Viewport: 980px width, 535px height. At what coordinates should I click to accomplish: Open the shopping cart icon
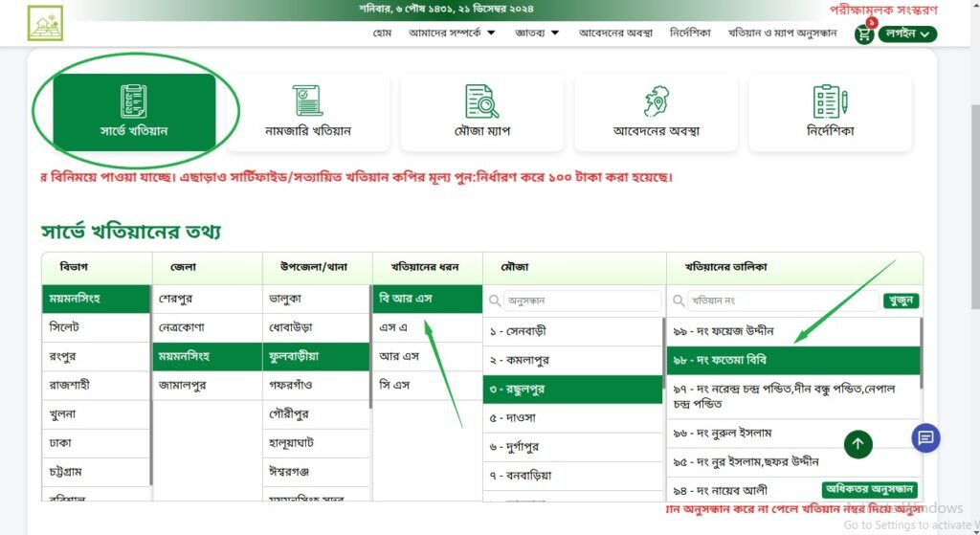tap(864, 33)
